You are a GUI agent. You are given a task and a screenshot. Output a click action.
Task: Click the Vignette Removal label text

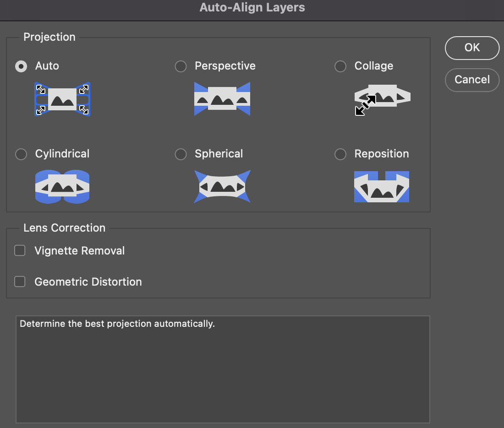[x=80, y=251]
